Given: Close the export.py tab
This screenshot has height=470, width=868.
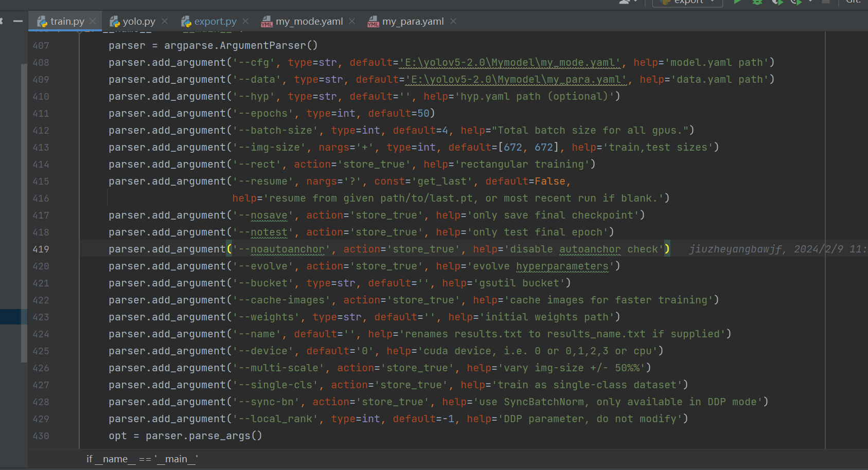Looking at the screenshot, I should click(x=245, y=21).
